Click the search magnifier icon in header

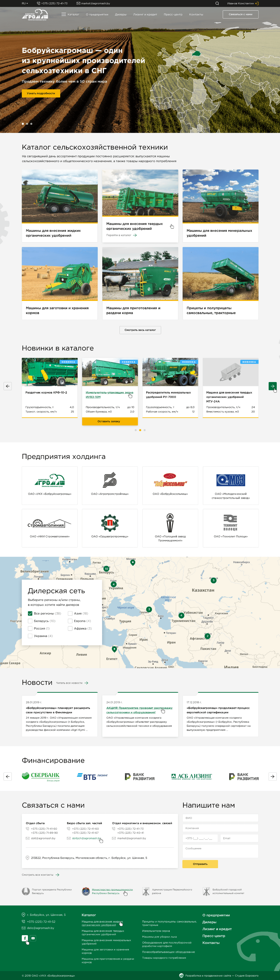(217, 3)
